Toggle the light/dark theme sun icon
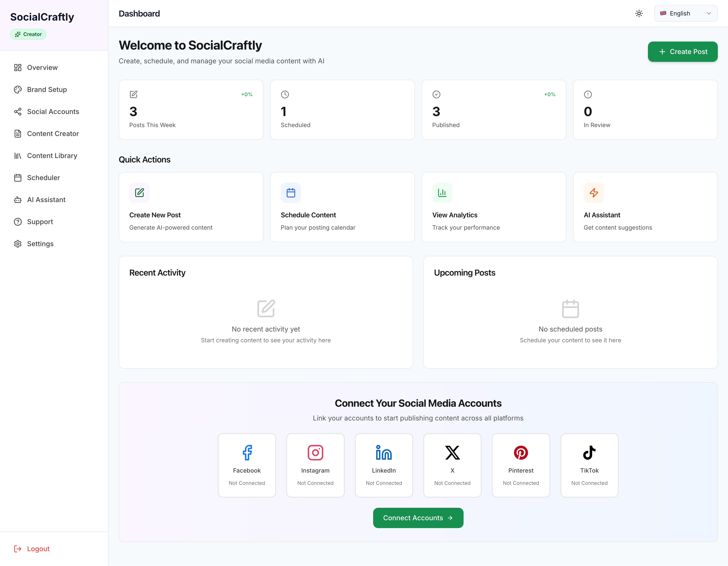Viewport: 728px width, 566px height. tap(639, 14)
